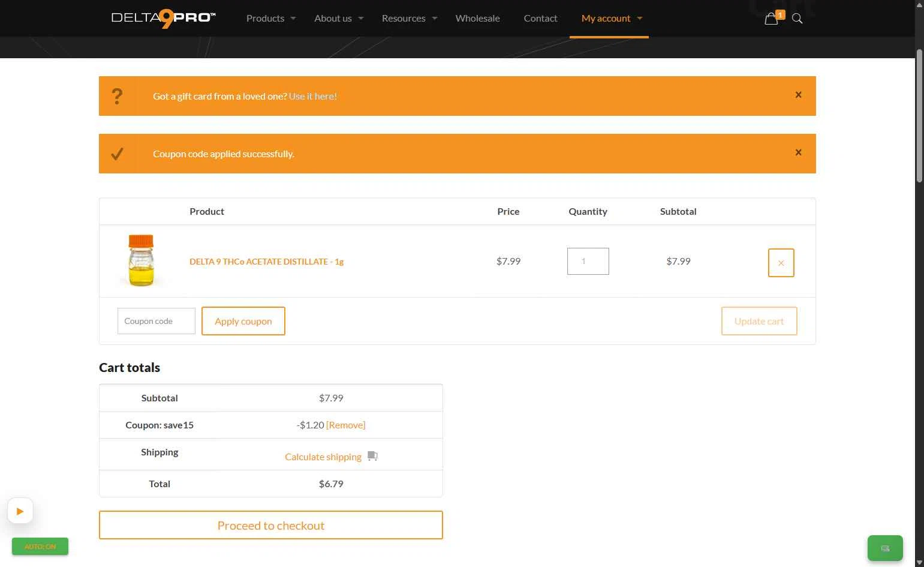Image resolution: width=924 pixels, height=567 pixels.
Task: Expand the Products menu
Action: coord(271,19)
